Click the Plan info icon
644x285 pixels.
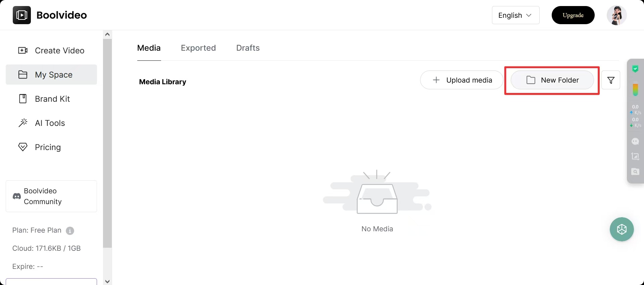70,231
